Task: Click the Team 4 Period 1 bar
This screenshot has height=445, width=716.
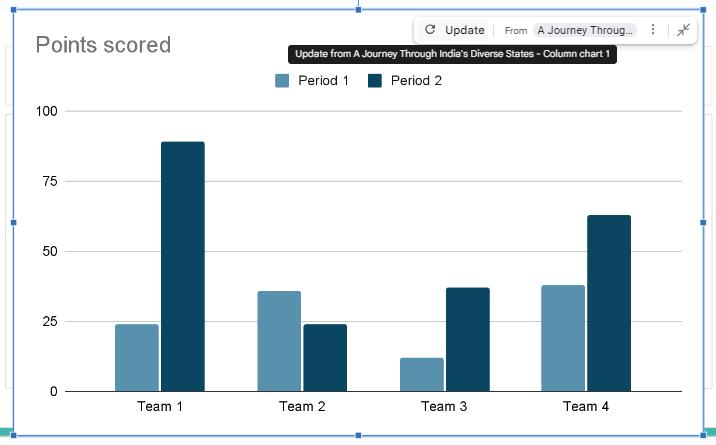Action: pos(563,338)
